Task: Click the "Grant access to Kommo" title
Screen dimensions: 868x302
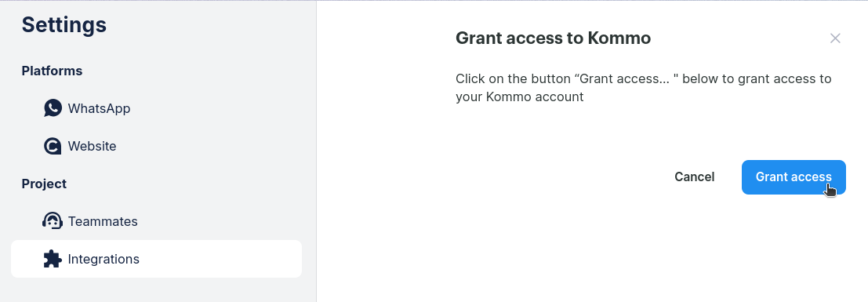Action: pyautogui.click(x=553, y=38)
